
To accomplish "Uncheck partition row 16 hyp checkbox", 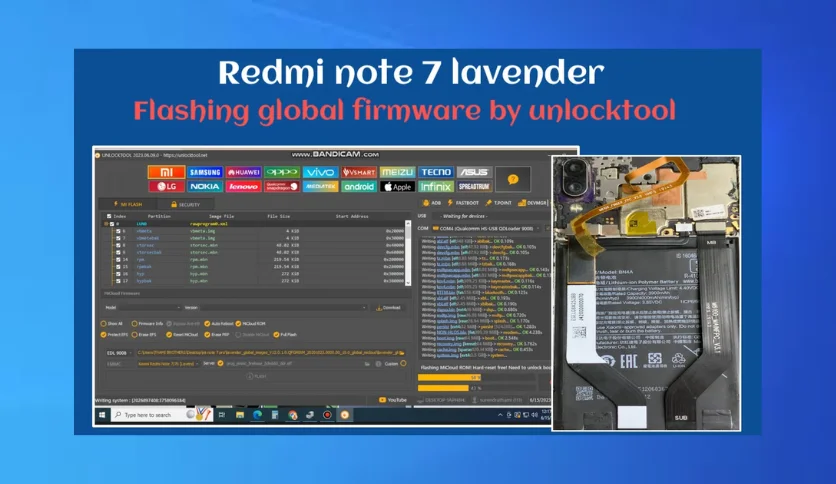I will coord(118,273).
